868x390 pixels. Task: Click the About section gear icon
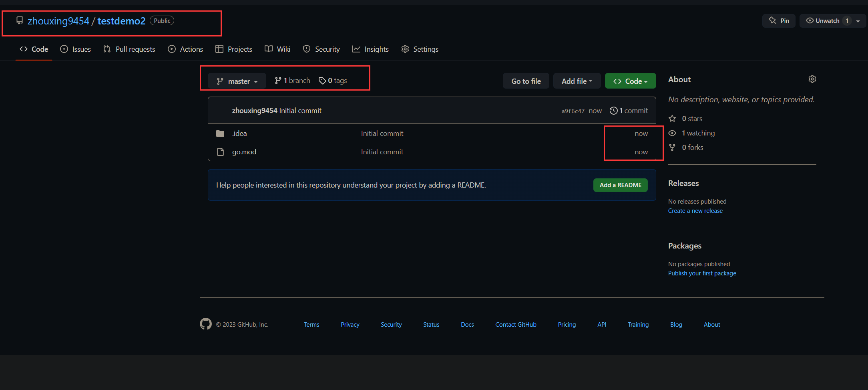812,79
